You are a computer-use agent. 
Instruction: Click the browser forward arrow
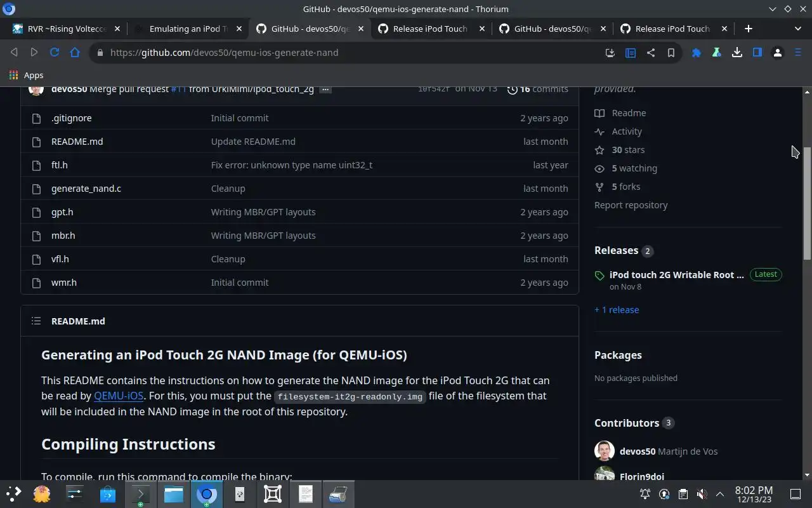34,53
